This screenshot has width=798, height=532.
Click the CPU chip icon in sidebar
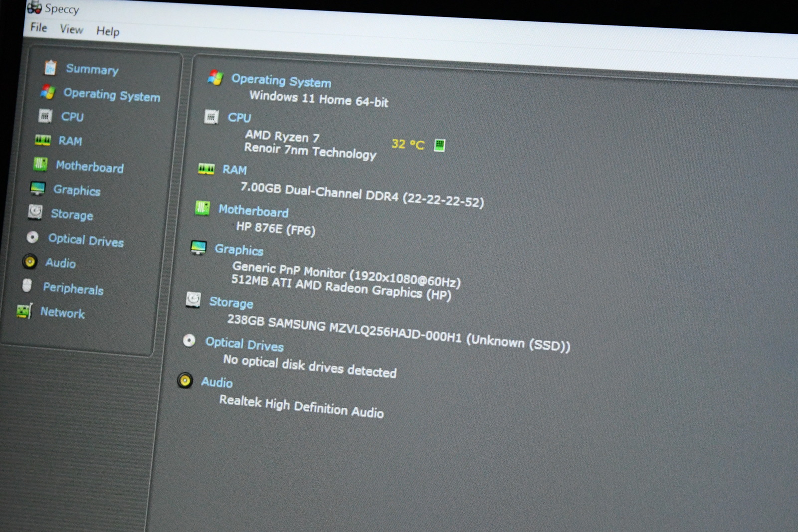(45, 116)
